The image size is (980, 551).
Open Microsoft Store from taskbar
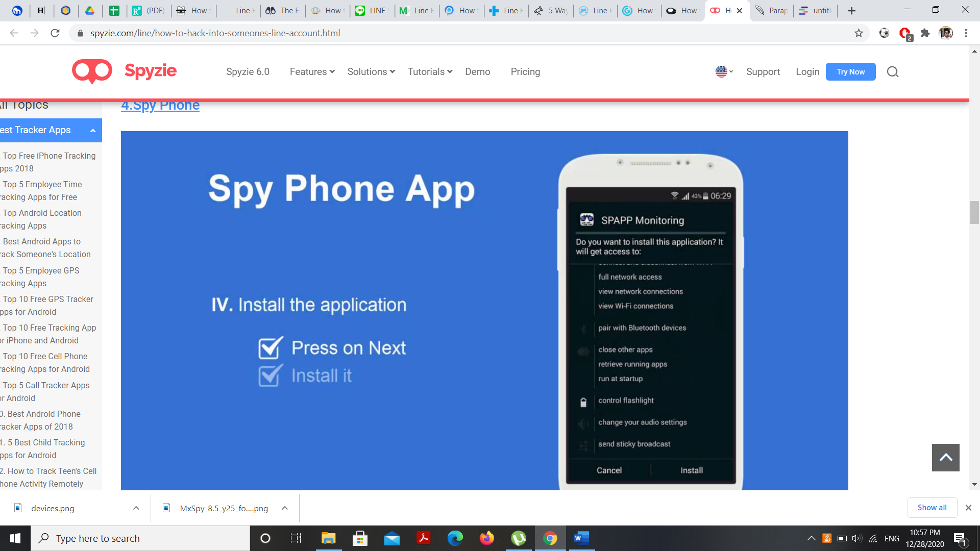[x=360, y=538]
